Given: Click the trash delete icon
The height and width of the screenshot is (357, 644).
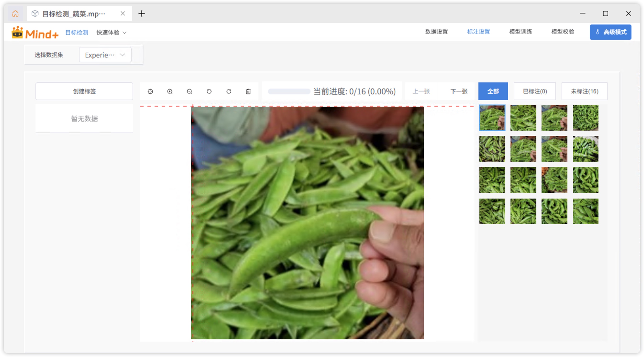Looking at the screenshot, I should [x=248, y=91].
